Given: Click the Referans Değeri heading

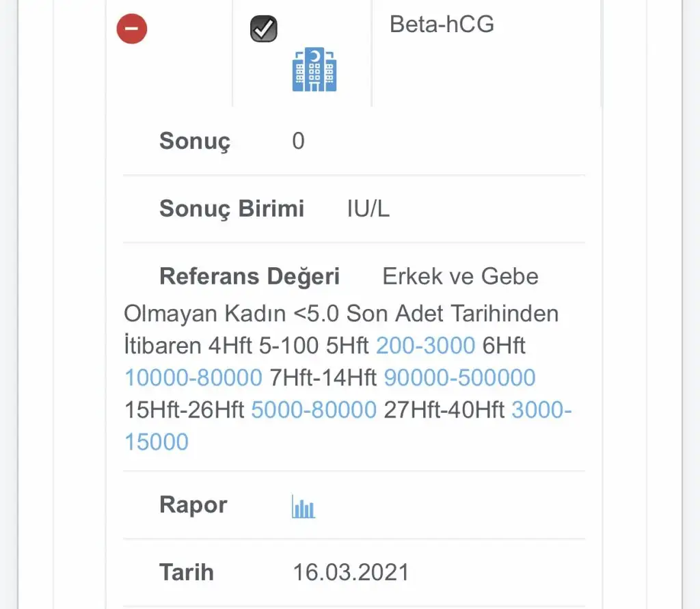Looking at the screenshot, I should point(249,276).
